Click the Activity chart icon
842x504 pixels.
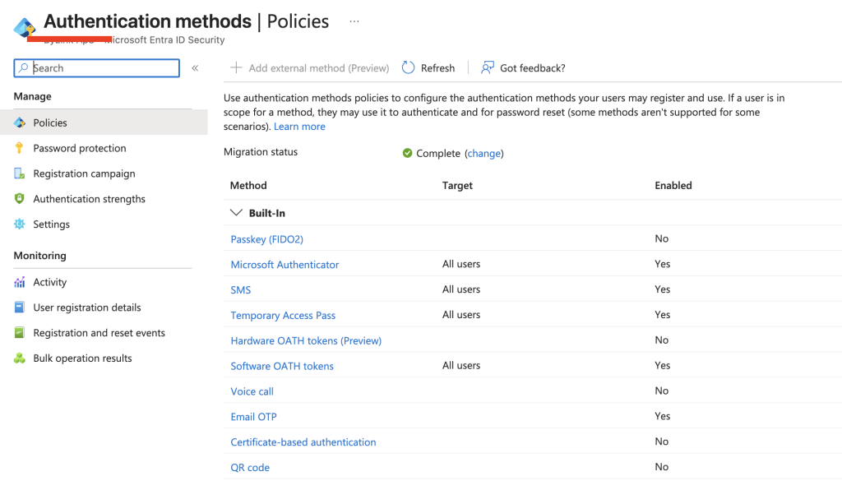coord(20,282)
